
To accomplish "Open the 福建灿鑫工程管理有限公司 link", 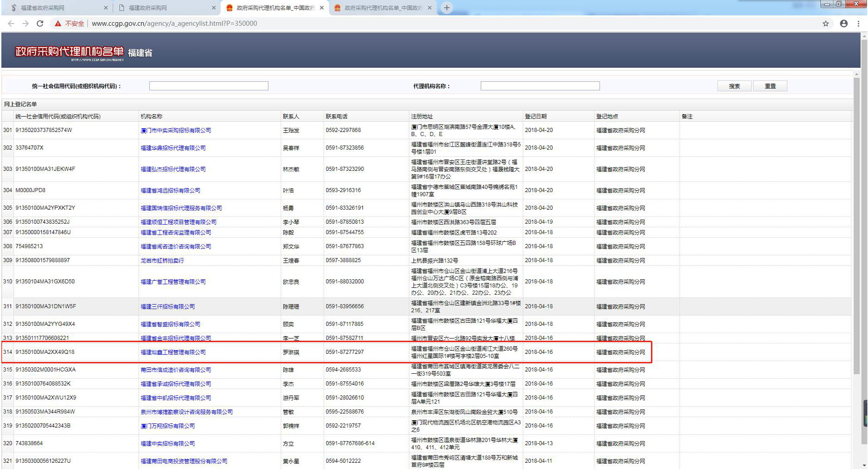I will tap(173, 352).
